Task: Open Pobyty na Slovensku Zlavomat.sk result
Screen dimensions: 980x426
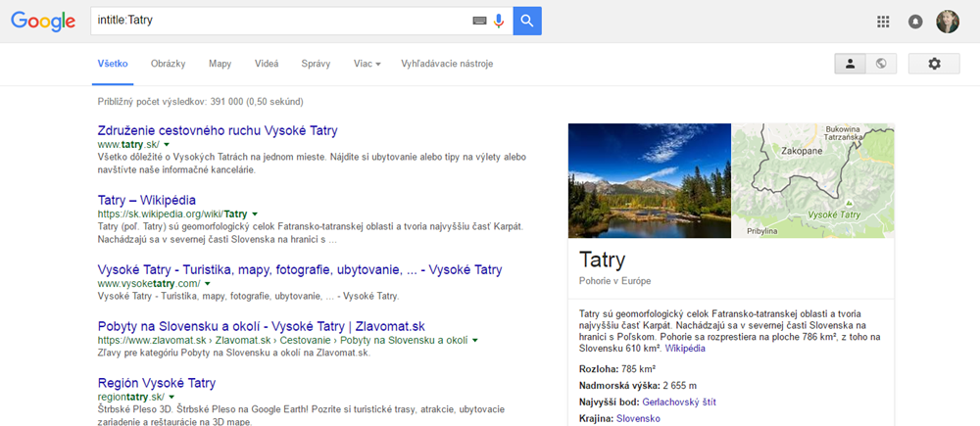Action: [262, 326]
